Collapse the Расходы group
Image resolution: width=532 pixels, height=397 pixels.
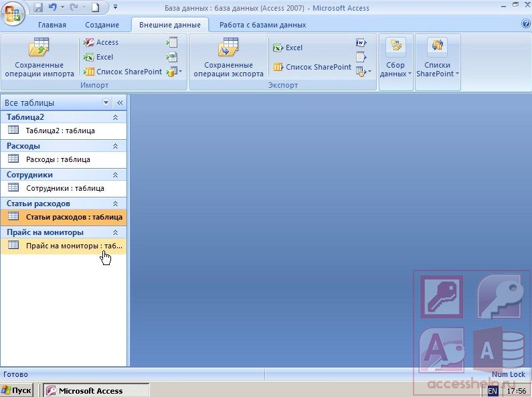pyautogui.click(x=115, y=146)
